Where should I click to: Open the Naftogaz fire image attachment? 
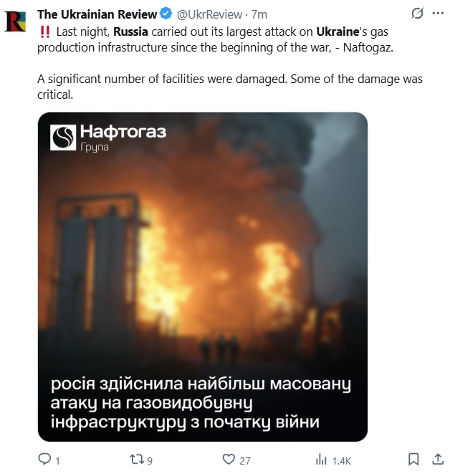(203, 277)
